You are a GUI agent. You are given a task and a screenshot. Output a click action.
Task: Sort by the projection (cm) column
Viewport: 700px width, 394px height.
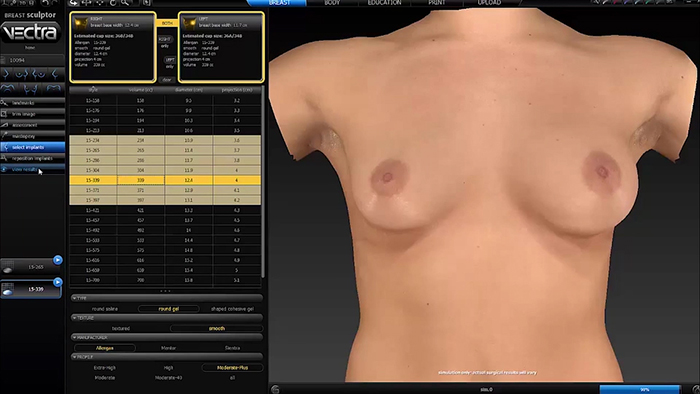[x=237, y=90]
